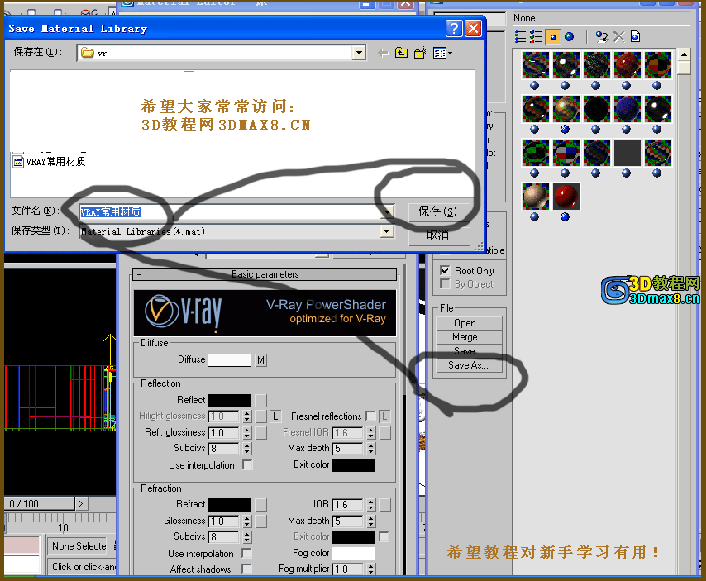Open the Diffuse color swatch
Image resolution: width=706 pixels, height=581 pixels.
pyautogui.click(x=229, y=360)
